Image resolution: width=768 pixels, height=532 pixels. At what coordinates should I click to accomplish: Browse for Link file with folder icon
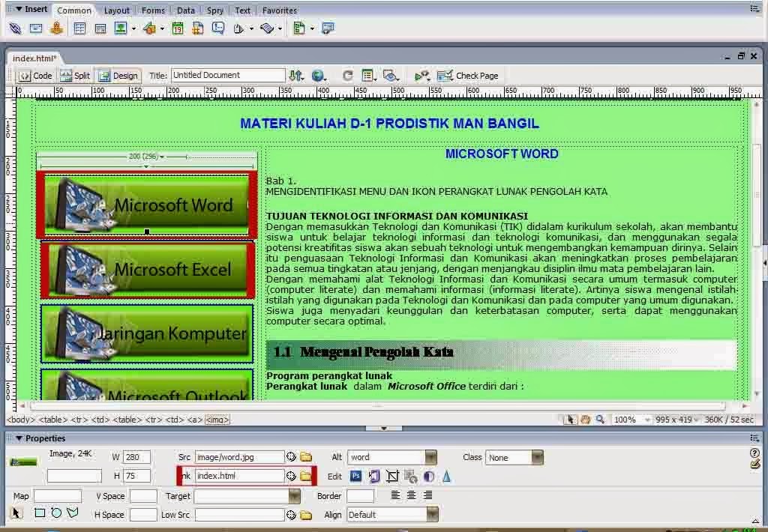coord(306,476)
